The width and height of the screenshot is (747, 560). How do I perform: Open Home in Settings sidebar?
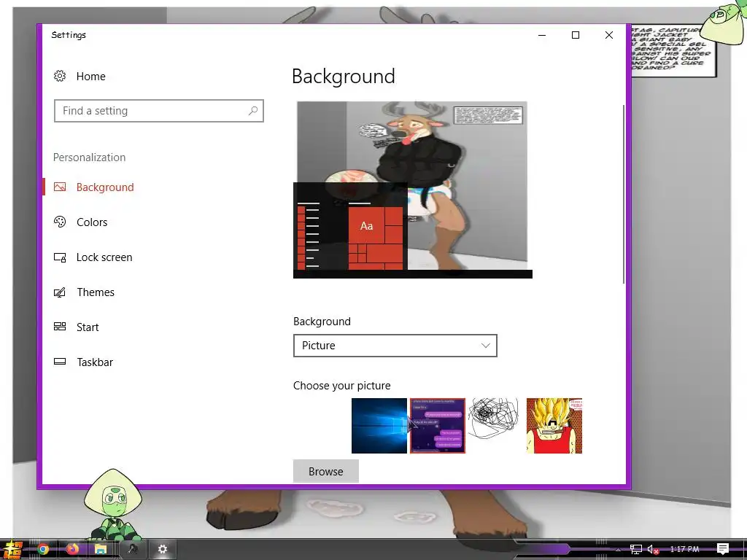80,76
